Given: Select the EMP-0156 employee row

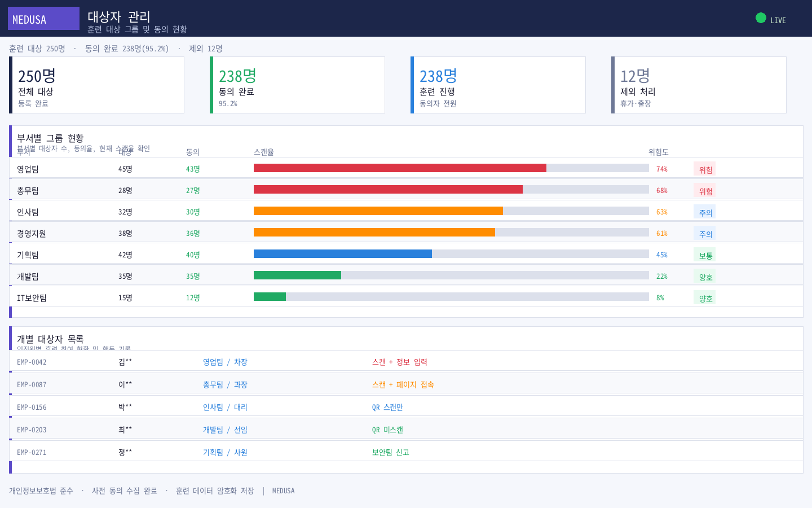Looking at the screenshot, I should (406, 406).
